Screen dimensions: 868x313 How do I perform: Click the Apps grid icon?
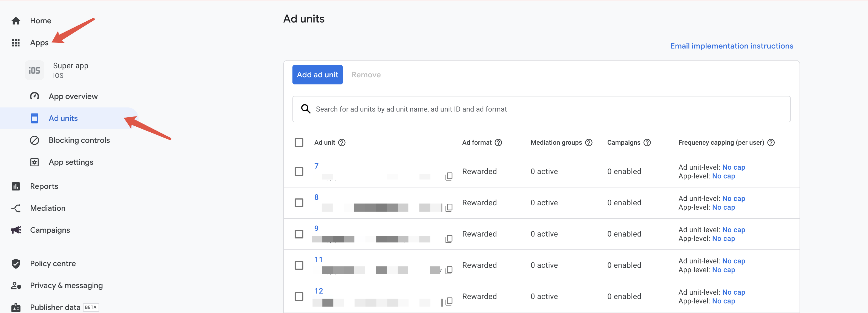coord(16,43)
